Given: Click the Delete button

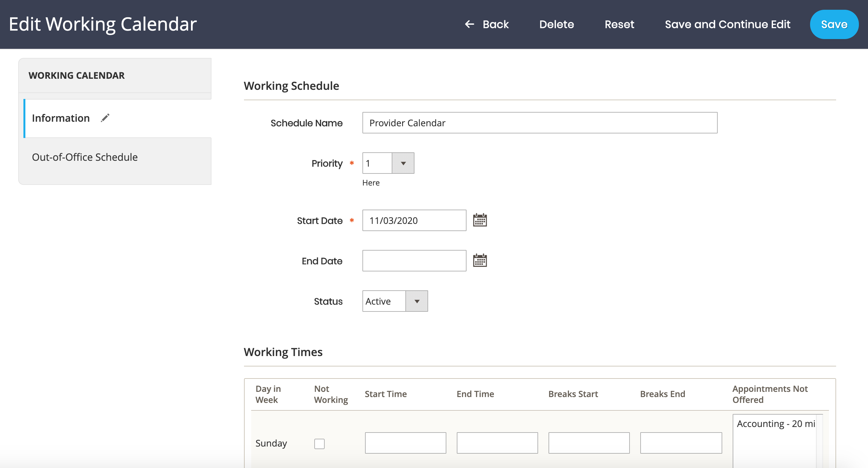Looking at the screenshot, I should (x=556, y=24).
